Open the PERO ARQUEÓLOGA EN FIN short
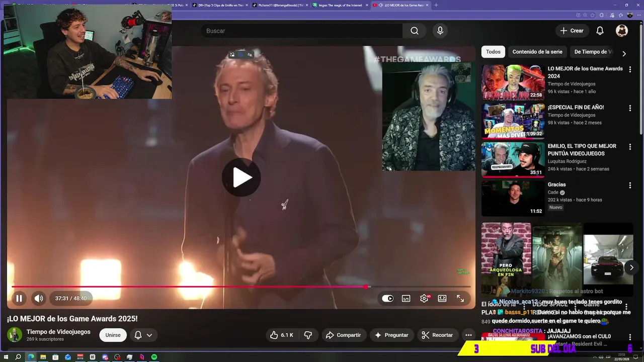Viewport: 644px width, 362px height. point(506,259)
